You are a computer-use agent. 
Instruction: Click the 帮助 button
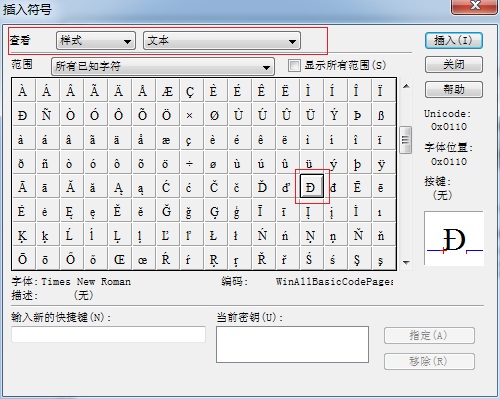click(x=454, y=89)
